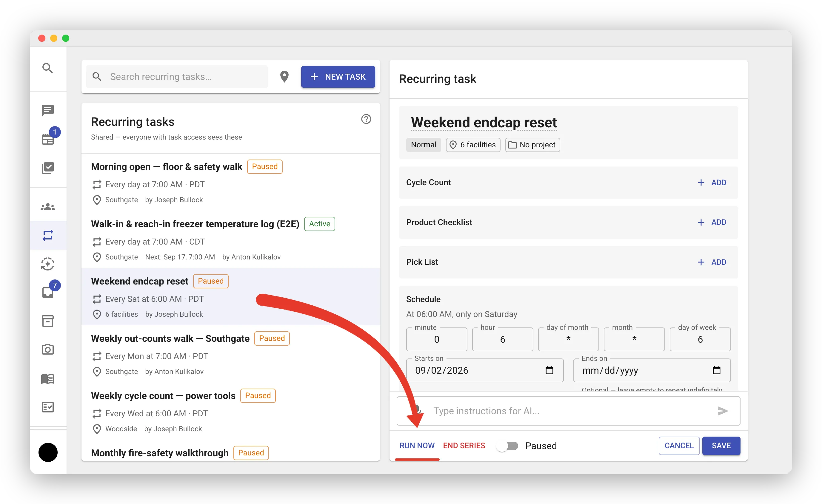Edit the minute cron field
The height and width of the screenshot is (504, 822).
[x=437, y=339]
